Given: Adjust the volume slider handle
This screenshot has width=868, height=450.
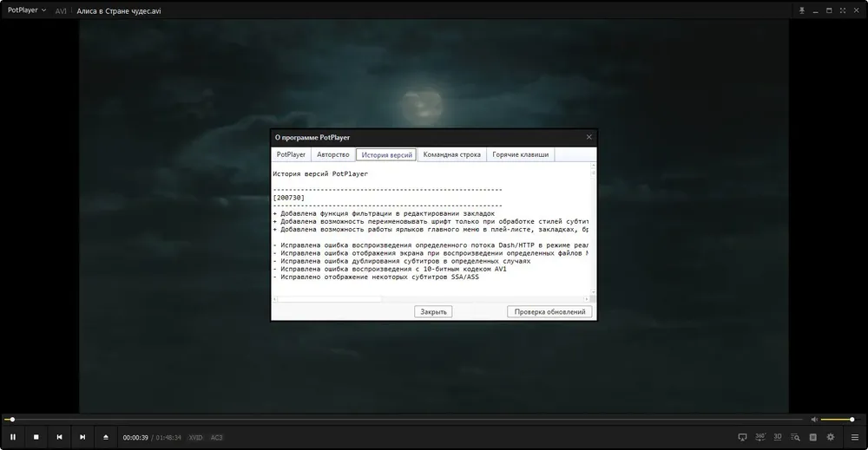Looking at the screenshot, I should pyautogui.click(x=852, y=420).
